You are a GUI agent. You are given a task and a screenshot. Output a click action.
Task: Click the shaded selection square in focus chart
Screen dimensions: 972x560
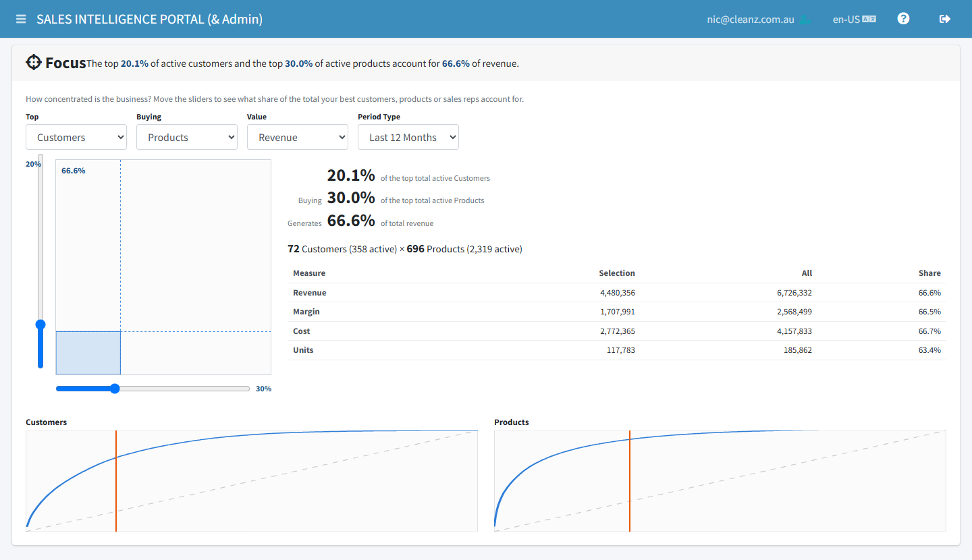pyautogui.click(x=88, y=353)
